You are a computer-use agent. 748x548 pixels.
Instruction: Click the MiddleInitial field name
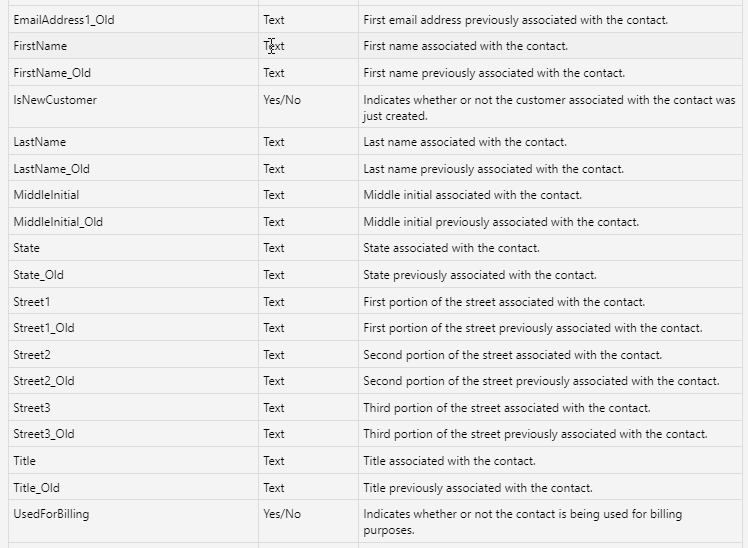(x=46, y=195)
